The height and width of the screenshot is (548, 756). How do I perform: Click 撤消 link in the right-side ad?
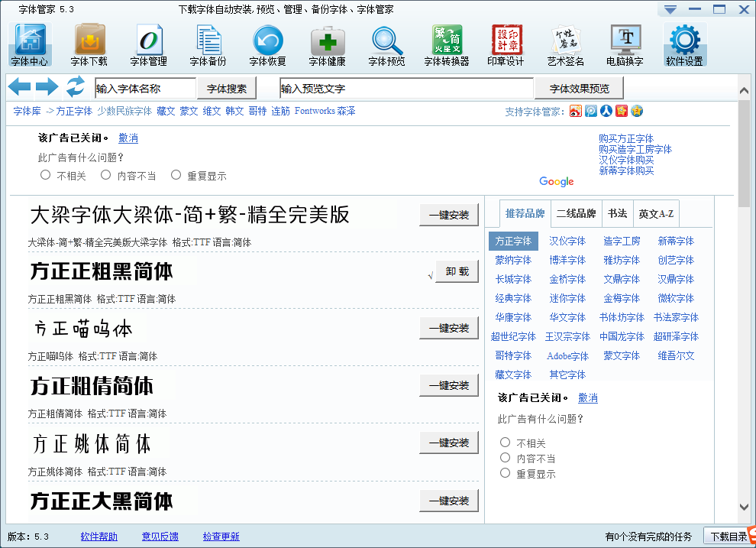(x=588, y=398)
